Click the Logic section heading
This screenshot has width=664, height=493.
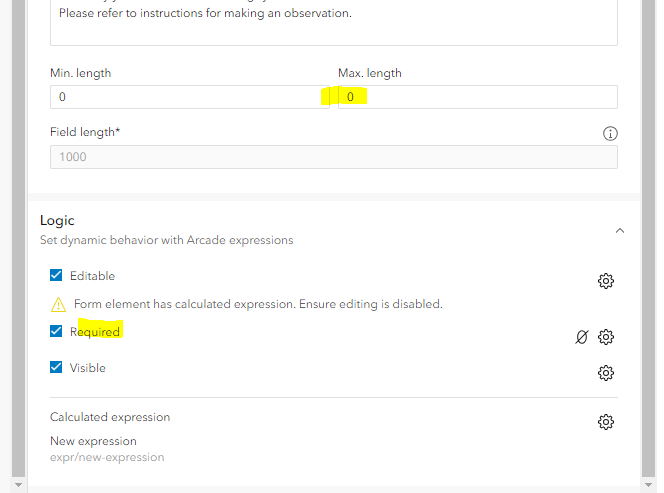pos(57,220)
